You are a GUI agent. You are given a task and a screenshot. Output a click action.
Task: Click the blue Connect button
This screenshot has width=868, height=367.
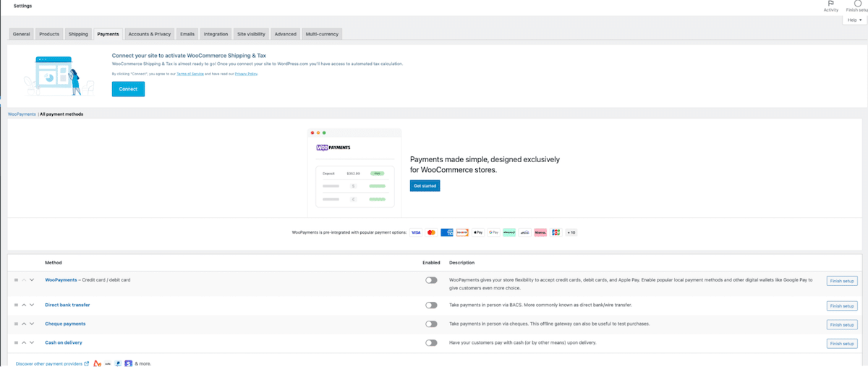click(x=128, y=89)
